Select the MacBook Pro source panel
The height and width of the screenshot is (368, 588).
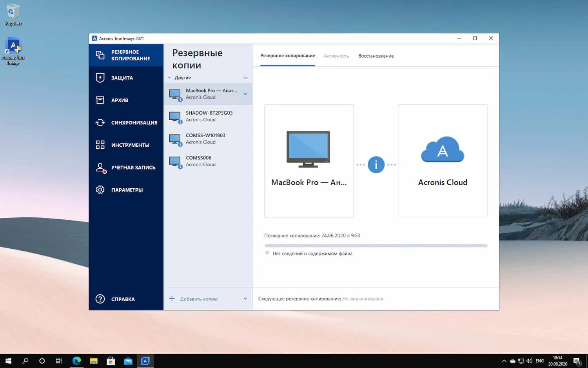point(309,161)
